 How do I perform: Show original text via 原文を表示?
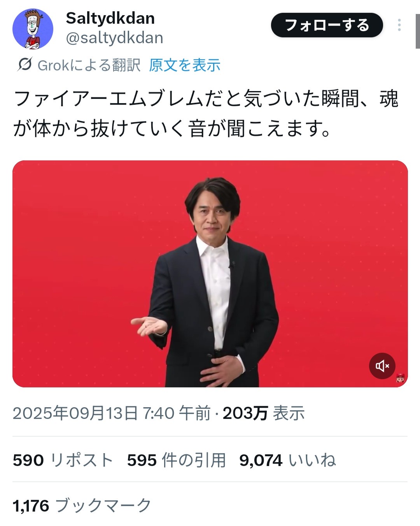185,65
